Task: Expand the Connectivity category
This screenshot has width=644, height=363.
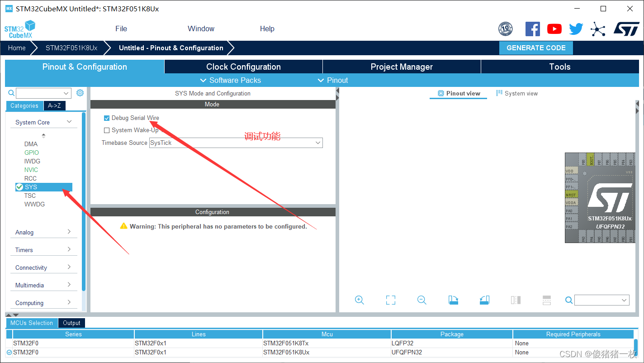Action: (43, 267)
